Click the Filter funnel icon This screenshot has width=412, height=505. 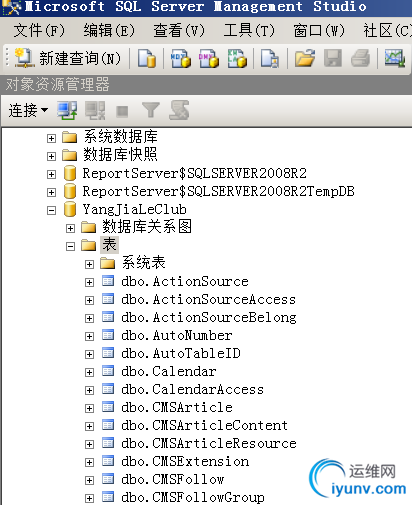coord(151,110)
